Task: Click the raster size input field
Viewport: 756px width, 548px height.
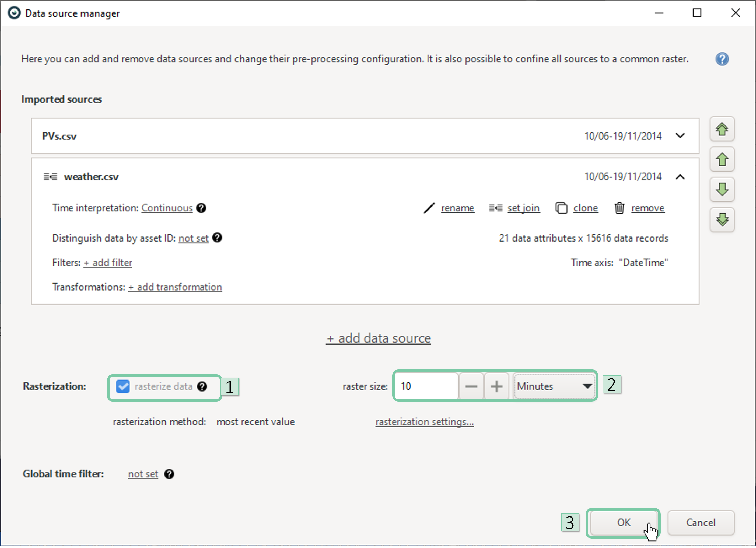Action: pos(426,387)
